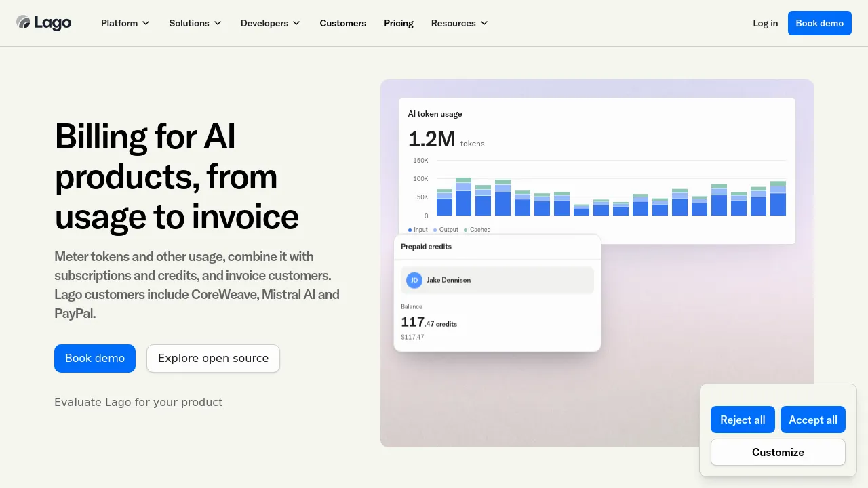Click the JD avatar for Jake Dennison

click(414, 280)
